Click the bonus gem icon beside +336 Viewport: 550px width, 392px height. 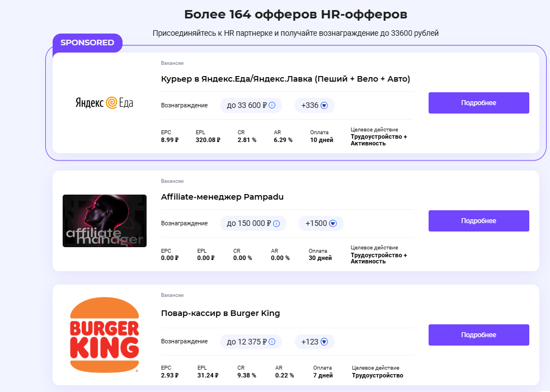pos(324,105)
